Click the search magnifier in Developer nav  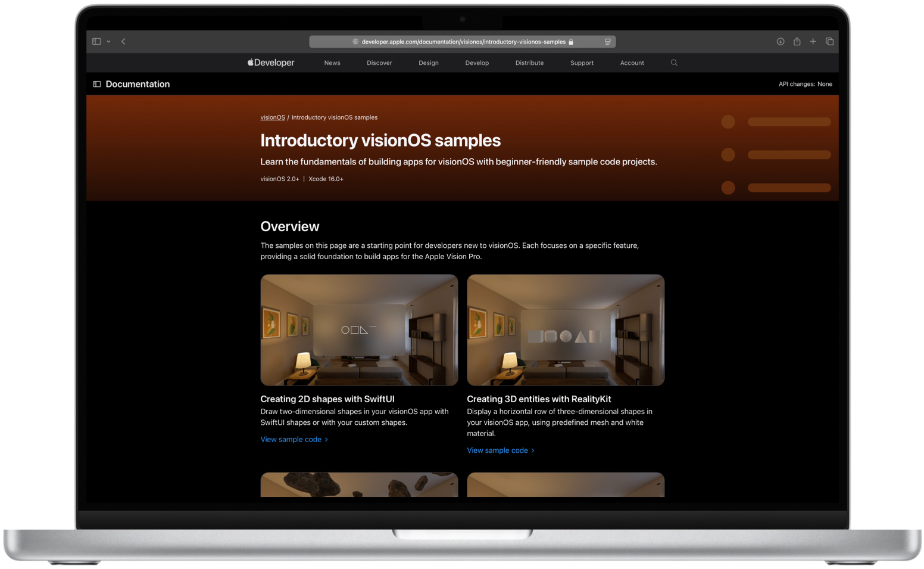(x=674, y=63)
